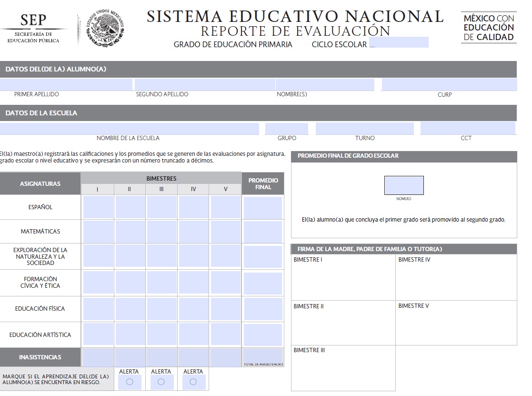Click the Bimestre I signature box

pos(343,277)
